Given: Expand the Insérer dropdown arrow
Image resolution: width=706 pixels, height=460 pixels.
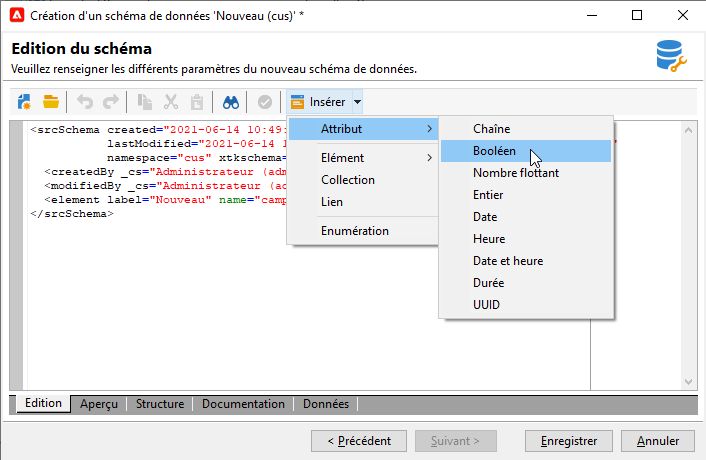Looking at the screenshot, I should (x=358, y=102).
